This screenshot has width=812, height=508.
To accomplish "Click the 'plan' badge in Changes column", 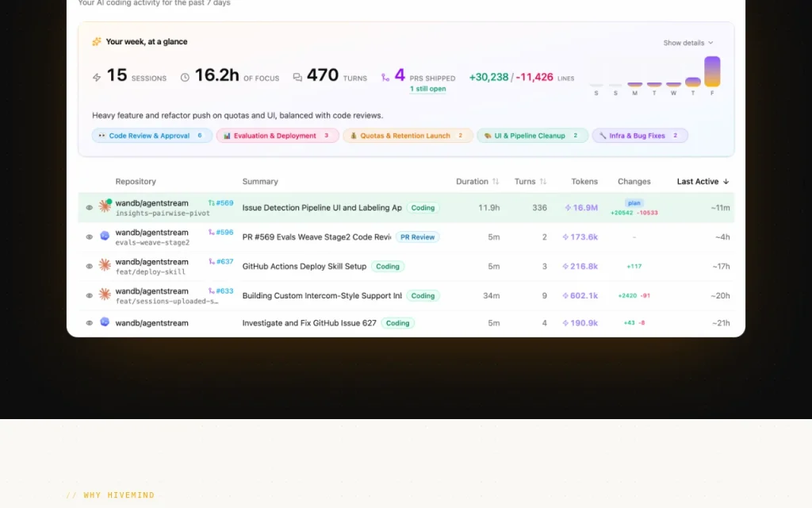I will [634, 202].
